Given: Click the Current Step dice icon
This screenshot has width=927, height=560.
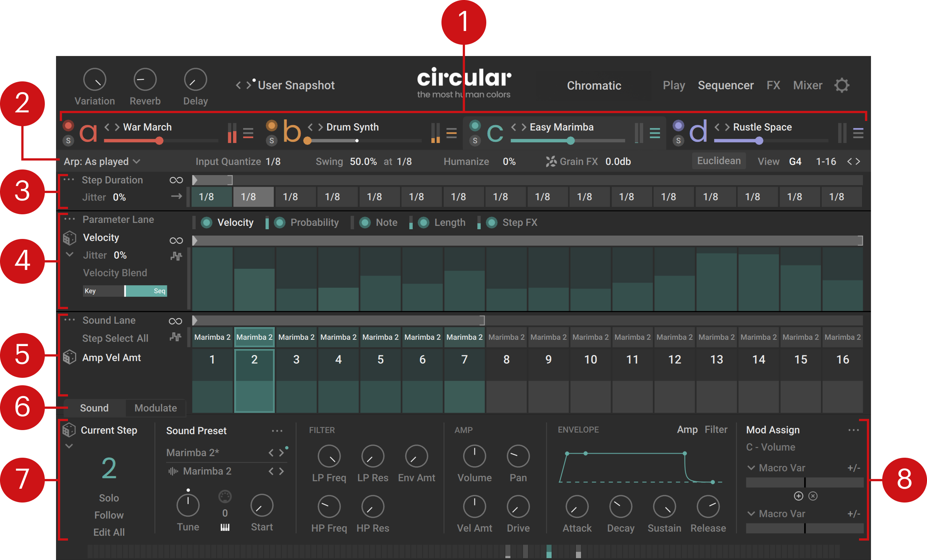Looking at the screenshot, I should (69, 430).
